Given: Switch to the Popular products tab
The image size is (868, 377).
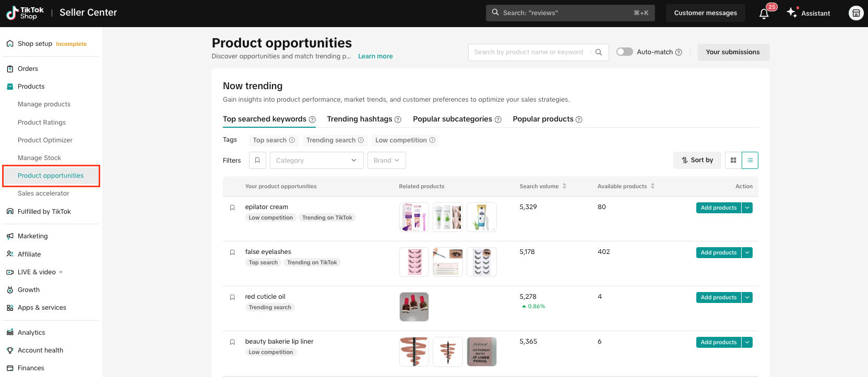Looking at the screenshot, I should point(543,119).
